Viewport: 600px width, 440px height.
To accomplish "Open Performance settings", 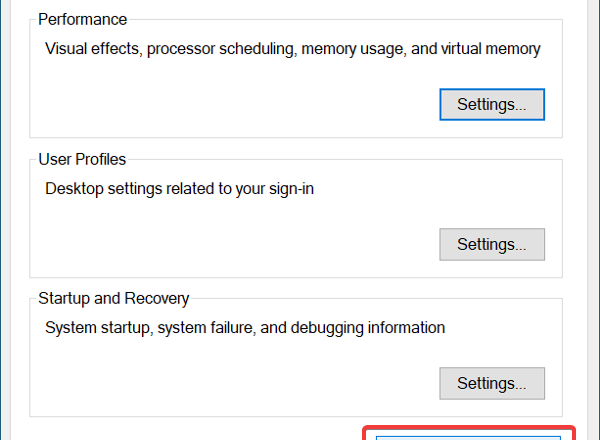I will pos(492,104).
